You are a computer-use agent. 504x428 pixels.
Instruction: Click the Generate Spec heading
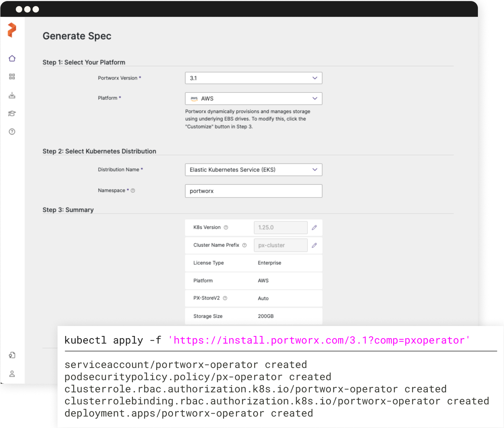pyautogui.click(x=77, y=36)
